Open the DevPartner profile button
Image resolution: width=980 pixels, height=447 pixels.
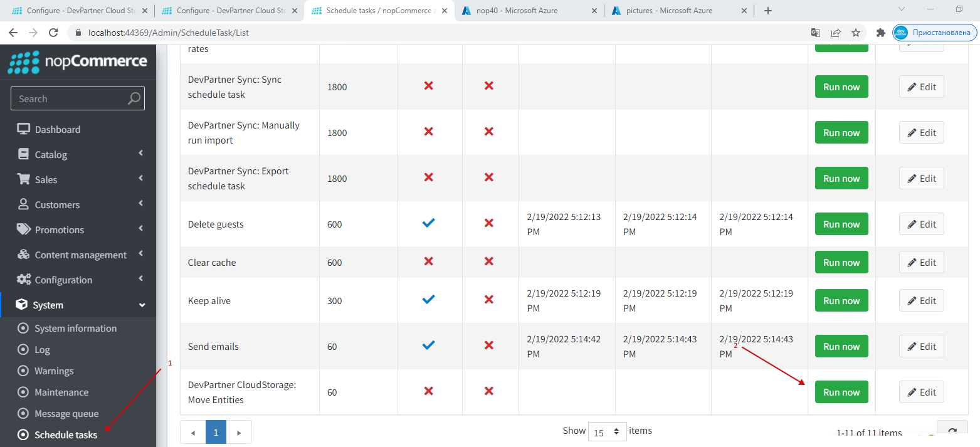point(935,33)
